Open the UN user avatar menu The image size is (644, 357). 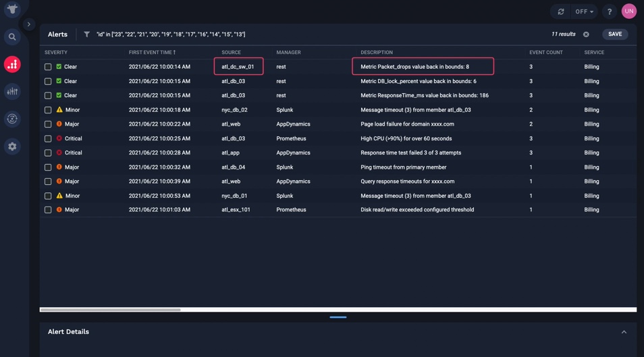click(x=628, y=11)
